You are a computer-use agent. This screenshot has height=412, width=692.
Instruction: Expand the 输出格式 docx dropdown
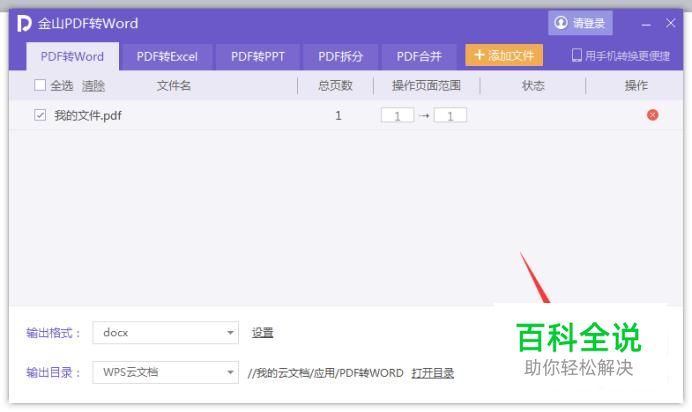[165, 333]
